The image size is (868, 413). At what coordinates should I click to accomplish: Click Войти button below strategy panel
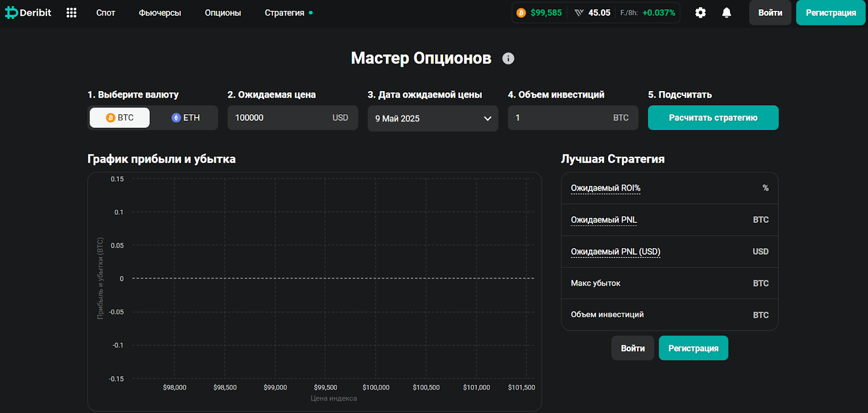[633, 348]
